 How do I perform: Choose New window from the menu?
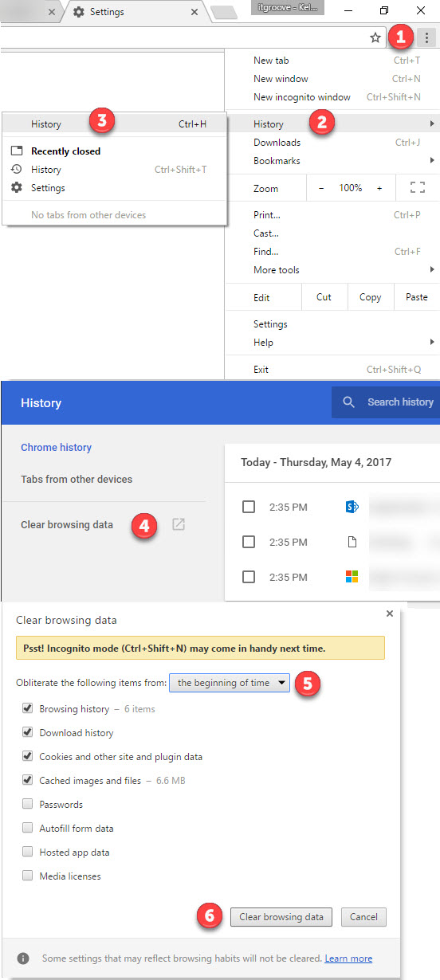click(x=332, y=79)
